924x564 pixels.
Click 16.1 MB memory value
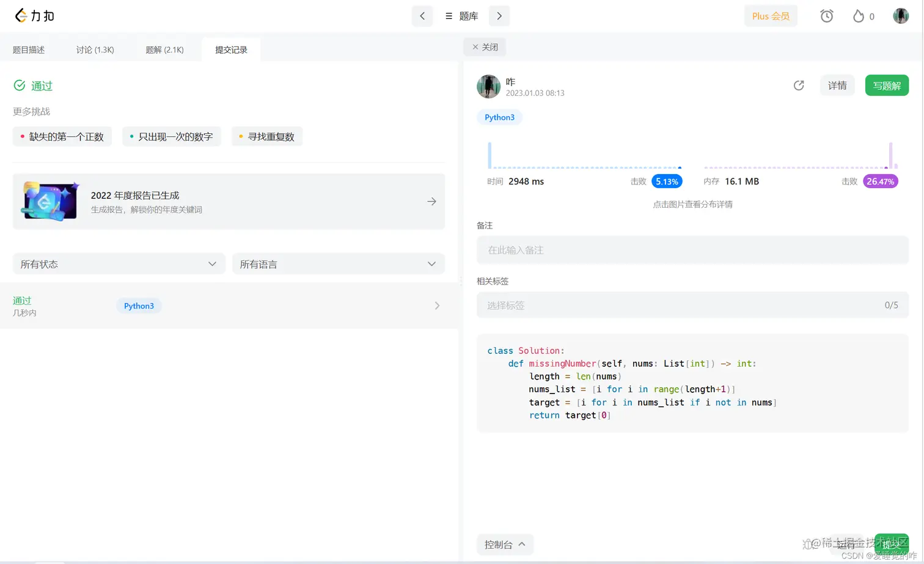[x=742, y=181]
